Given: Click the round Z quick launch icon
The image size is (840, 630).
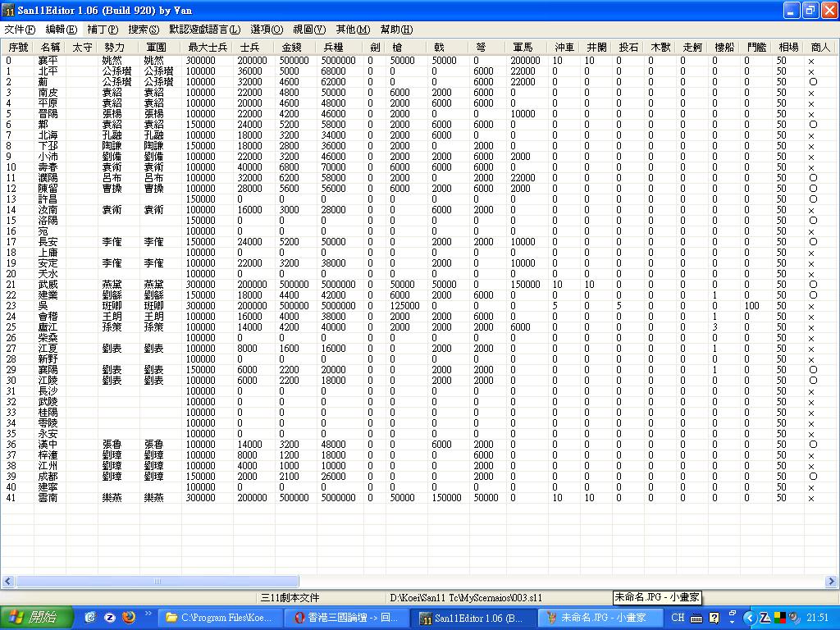Looking at the screenshot, I should (109, 618).
